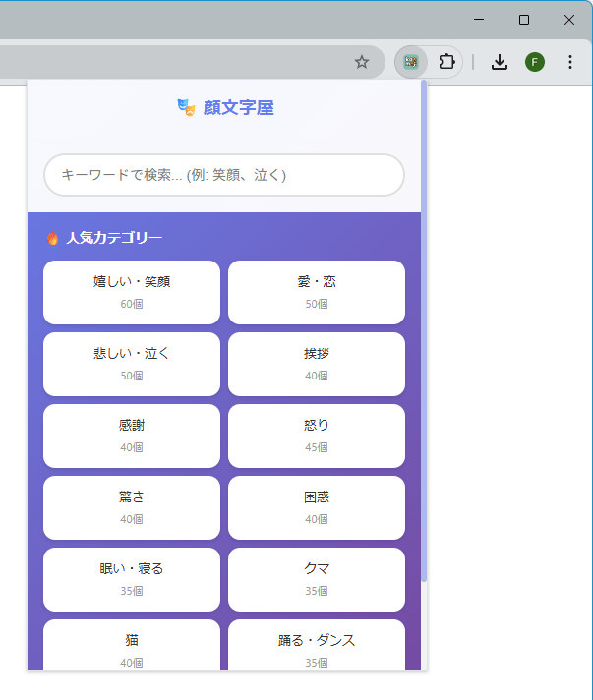The width and height of the screenshot is (593, 700).
Task: Select the 嬉しい・笑顔 category
Action: (x=132, y=292)
